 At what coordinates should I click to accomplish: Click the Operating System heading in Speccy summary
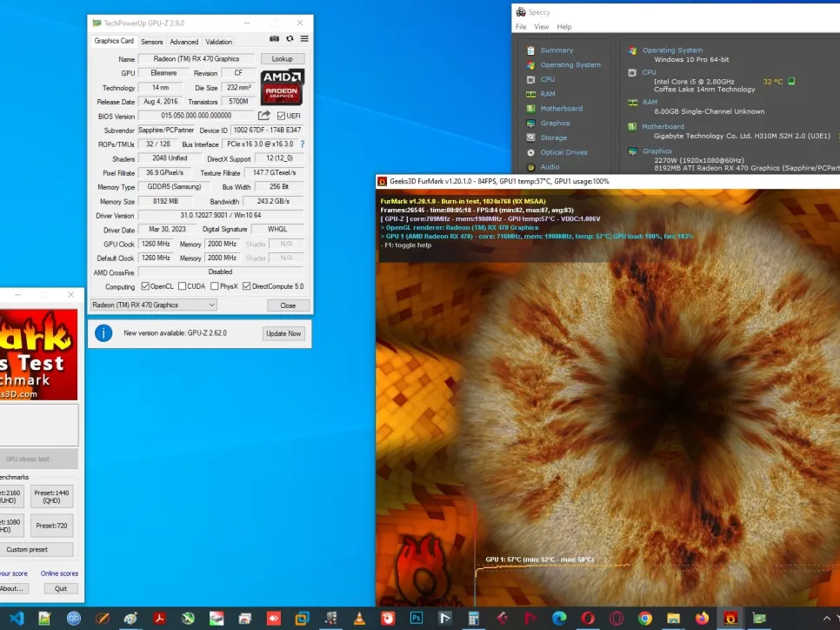pos(672,50)
